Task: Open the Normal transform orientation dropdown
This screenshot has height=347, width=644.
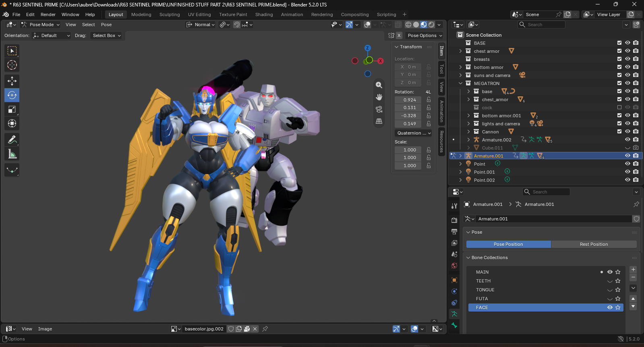Action: (x=201, y=25)
